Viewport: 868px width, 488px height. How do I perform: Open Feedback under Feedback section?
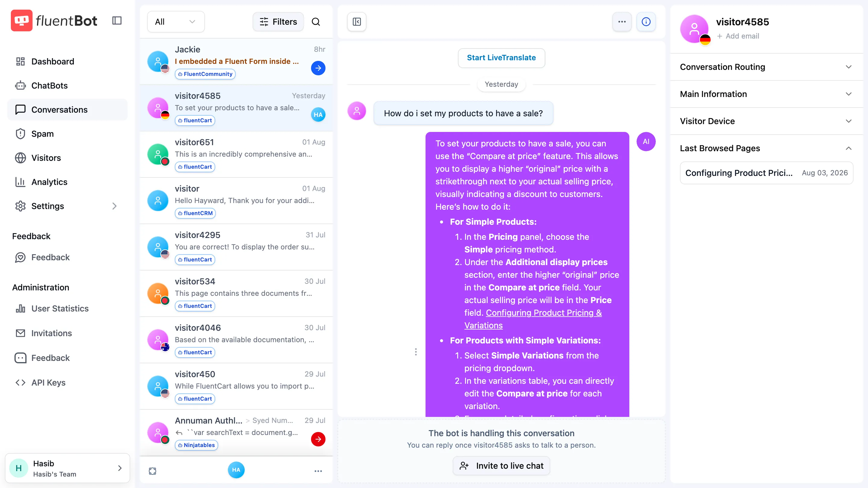68,257
